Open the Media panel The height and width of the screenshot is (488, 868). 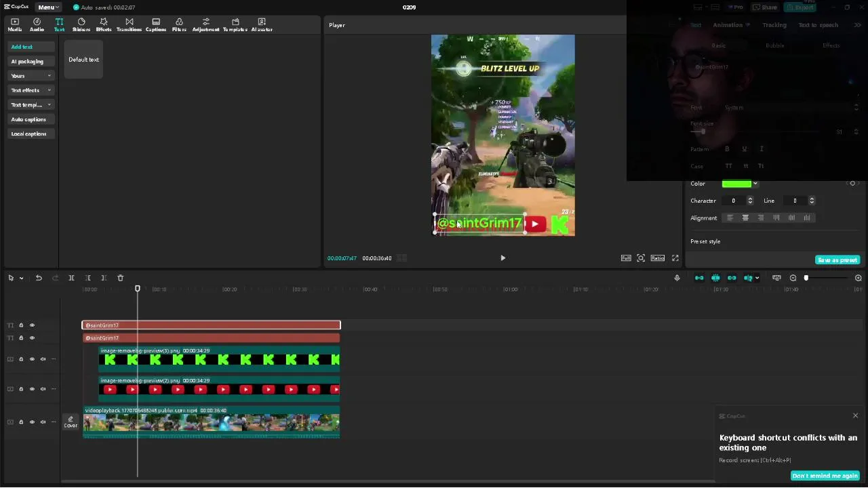point(15,25)
